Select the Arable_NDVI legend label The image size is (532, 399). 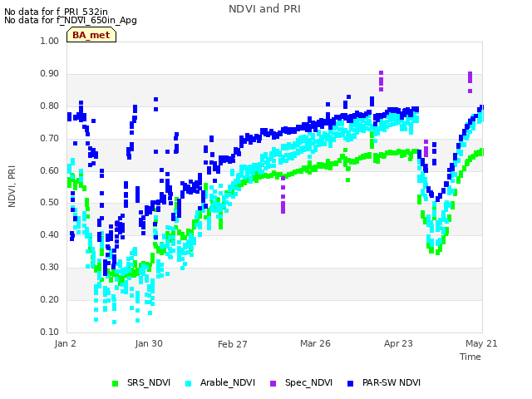227,382
